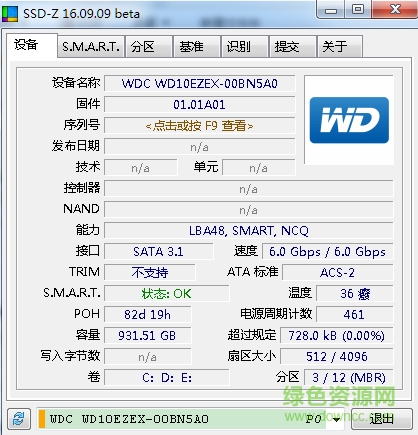Open the 关于 about tab
Image resolution: width=418 pixels, height=435 pixels.
340,47
